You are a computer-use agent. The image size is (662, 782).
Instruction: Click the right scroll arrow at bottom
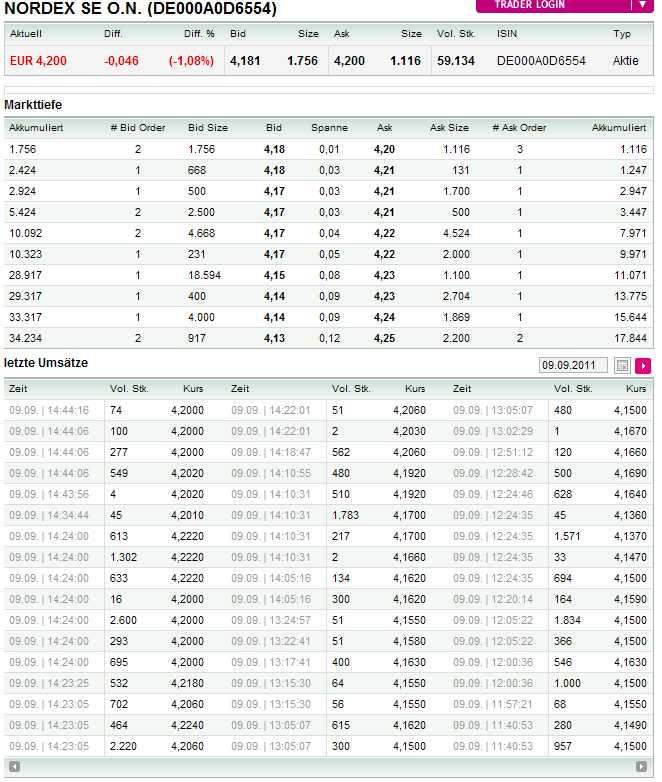[x=642, y=766]
